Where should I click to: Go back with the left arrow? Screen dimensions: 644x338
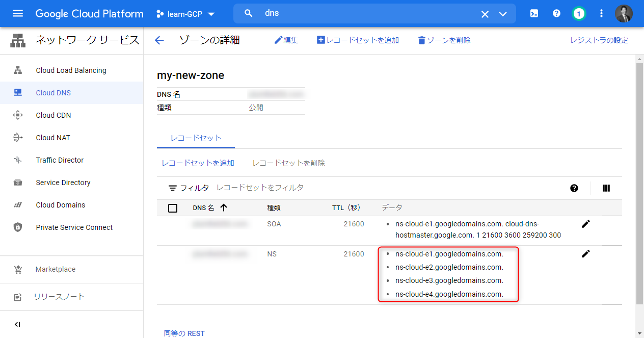[159, 41]
